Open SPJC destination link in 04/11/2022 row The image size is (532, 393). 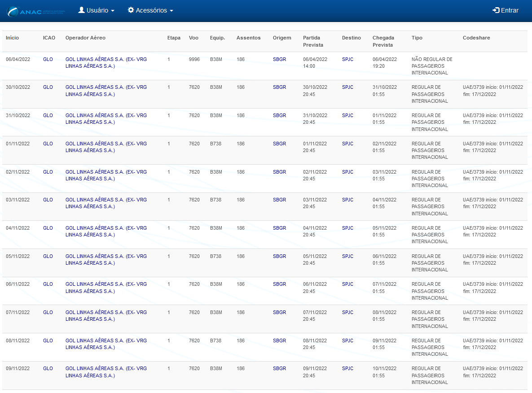tap(348, 228)
